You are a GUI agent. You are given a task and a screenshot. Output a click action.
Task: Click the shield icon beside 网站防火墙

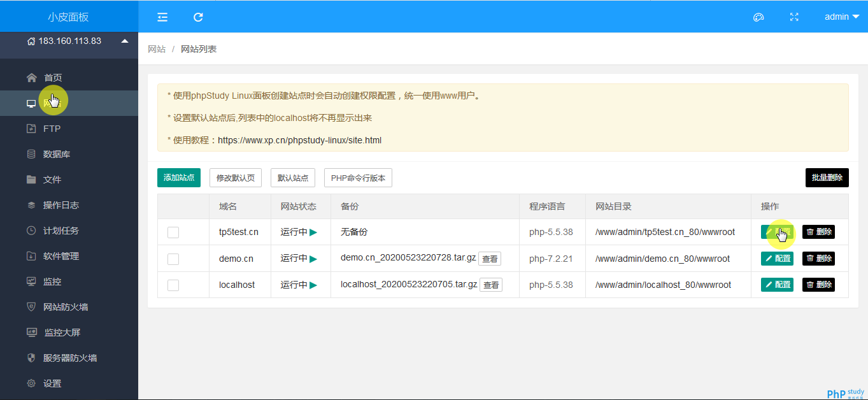(x=31, y=307)
